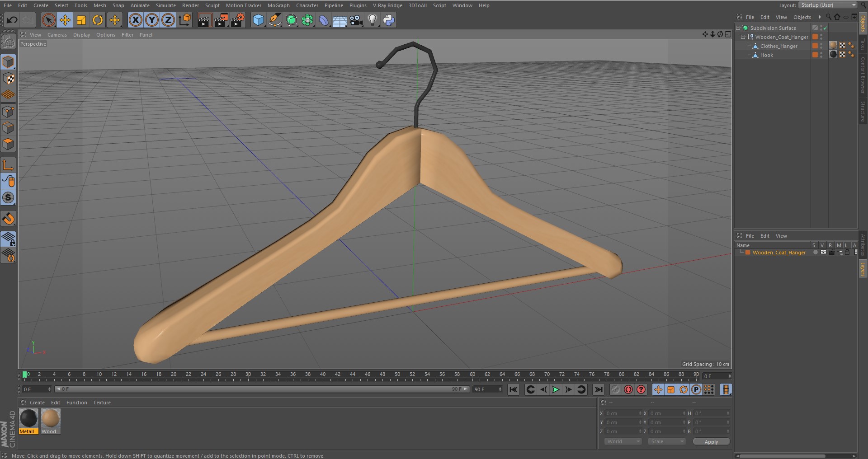Activate the Rotate tool
Image resolution: width=868 pixels, height=459 pixels.
pyautogui.click(x=98, y=20)
